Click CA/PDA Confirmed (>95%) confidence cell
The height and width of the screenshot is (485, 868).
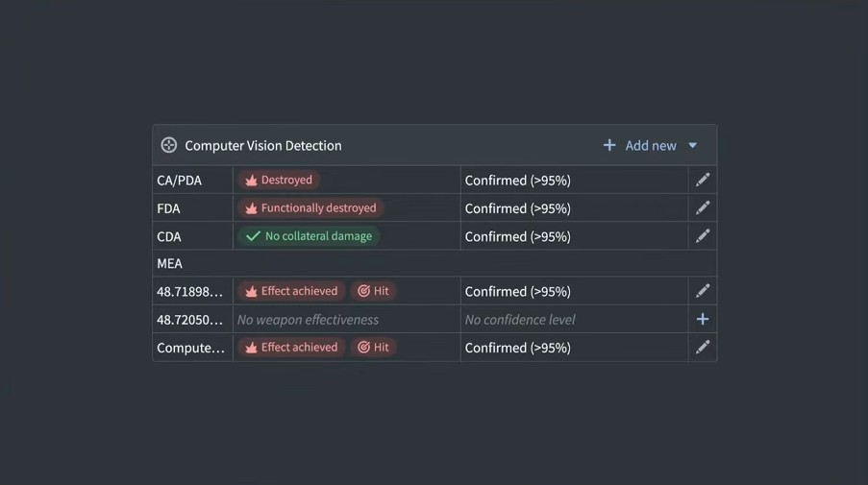pos(518,180)
